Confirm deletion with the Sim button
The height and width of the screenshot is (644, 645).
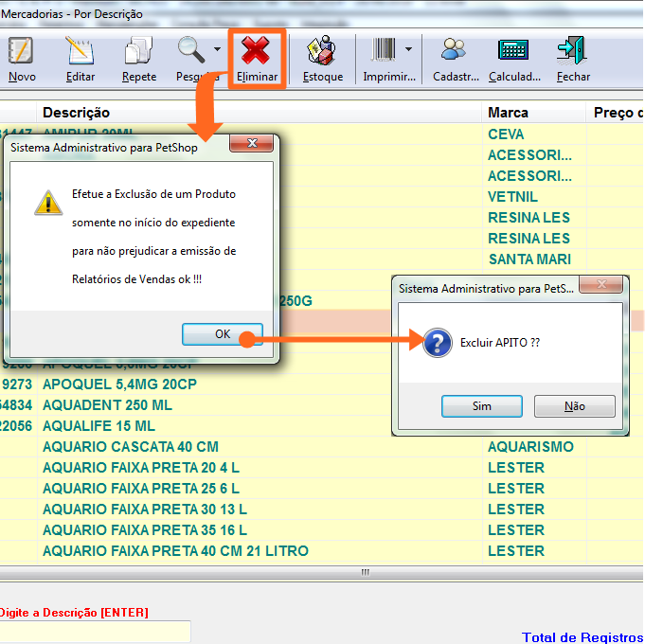[481, 406]
